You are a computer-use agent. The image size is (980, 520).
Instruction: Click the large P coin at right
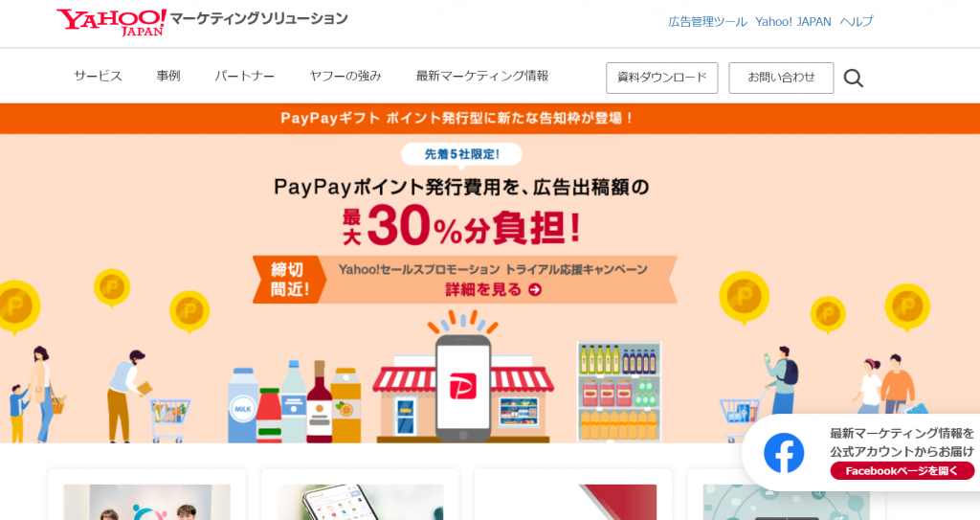point(744,298)
